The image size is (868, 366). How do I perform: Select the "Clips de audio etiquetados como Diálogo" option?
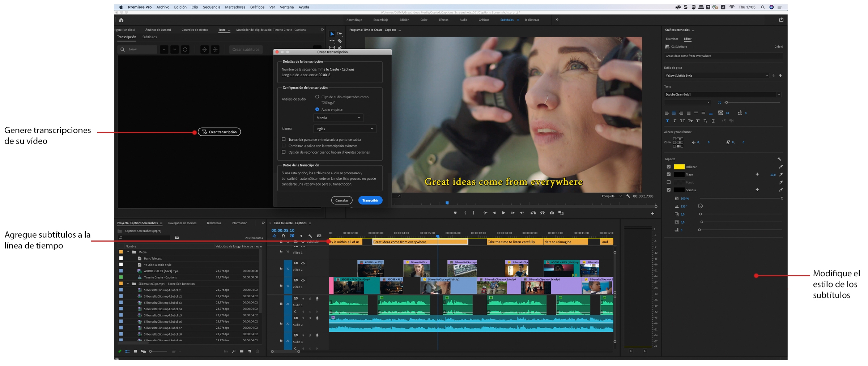coord(317,97)
